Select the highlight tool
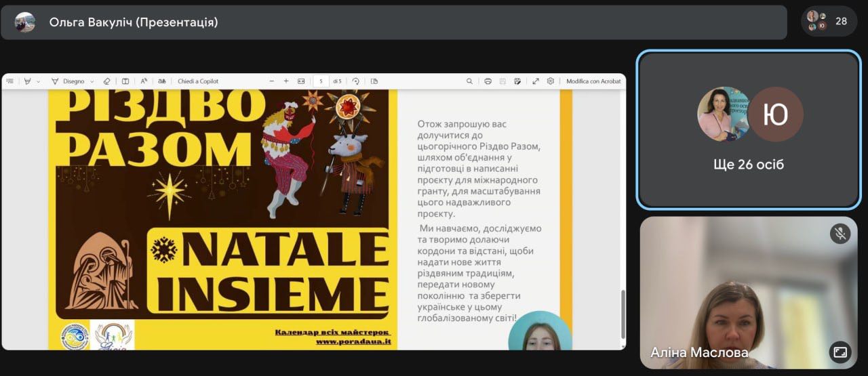 [x=27, y=81]
